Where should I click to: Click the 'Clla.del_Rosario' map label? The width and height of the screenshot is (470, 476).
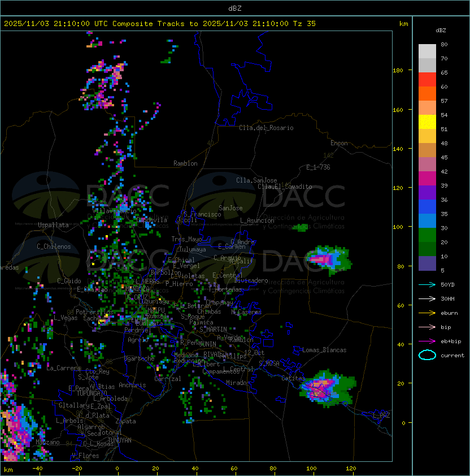tap(266, 128)
